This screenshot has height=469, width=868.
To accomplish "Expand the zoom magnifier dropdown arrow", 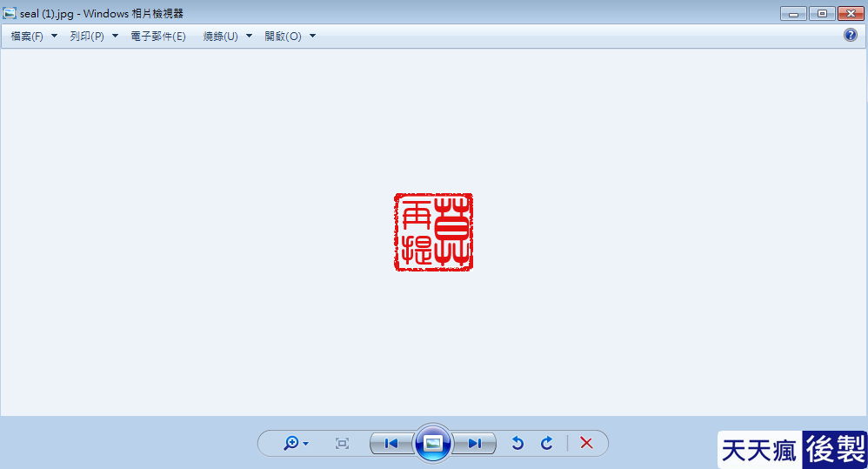I will 306,444.
